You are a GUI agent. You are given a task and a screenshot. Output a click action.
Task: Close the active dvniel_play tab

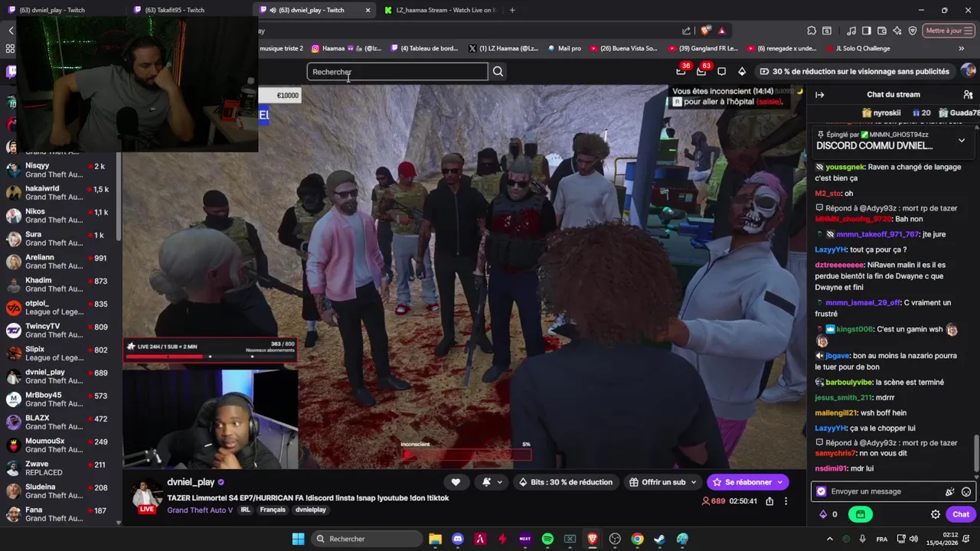[367, 10]
